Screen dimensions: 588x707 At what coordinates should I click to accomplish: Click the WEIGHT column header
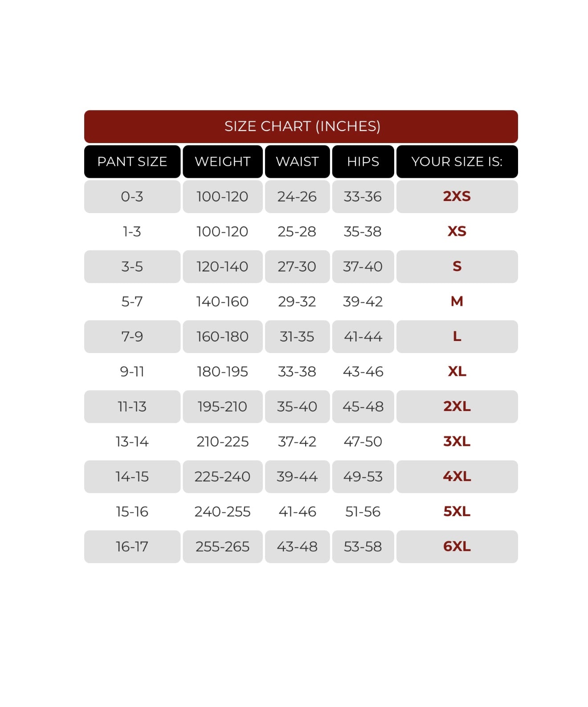click(222, 161)
